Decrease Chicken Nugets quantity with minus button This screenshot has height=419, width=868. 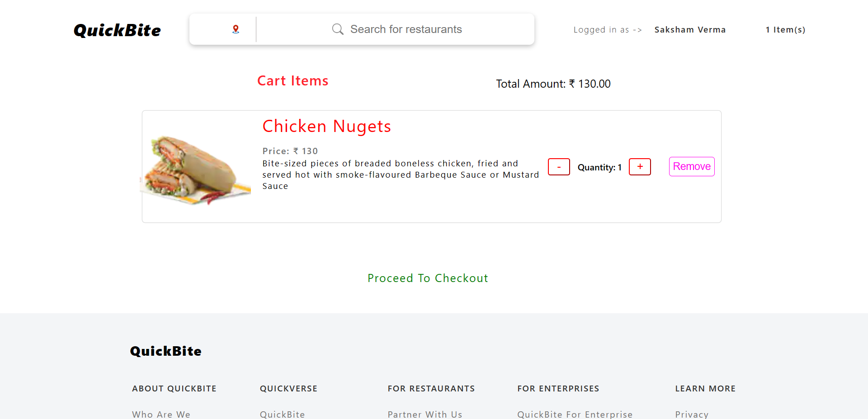tap(559, 166)
